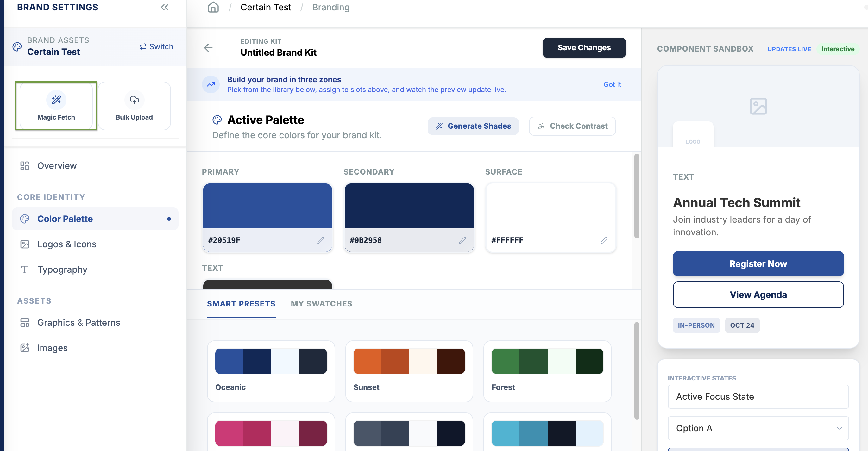Click the Images sidebar icon
868x451 pixels.
click(x=25, y=348)
